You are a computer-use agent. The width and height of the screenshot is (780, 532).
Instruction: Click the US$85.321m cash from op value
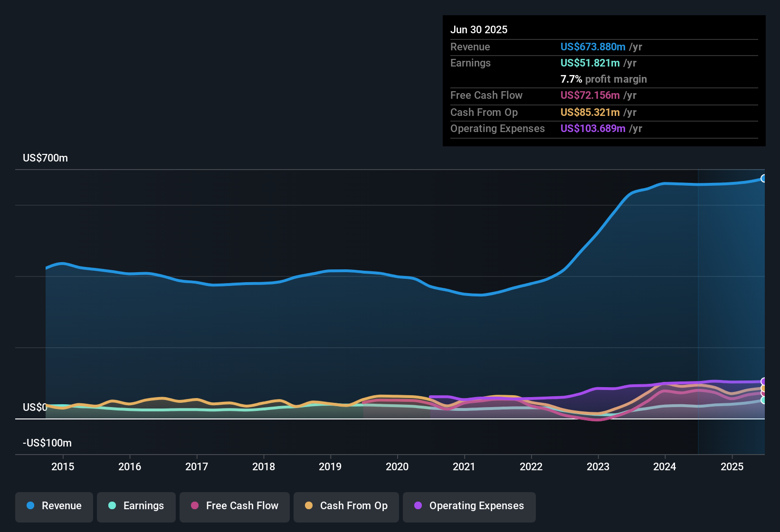(590, 112)
